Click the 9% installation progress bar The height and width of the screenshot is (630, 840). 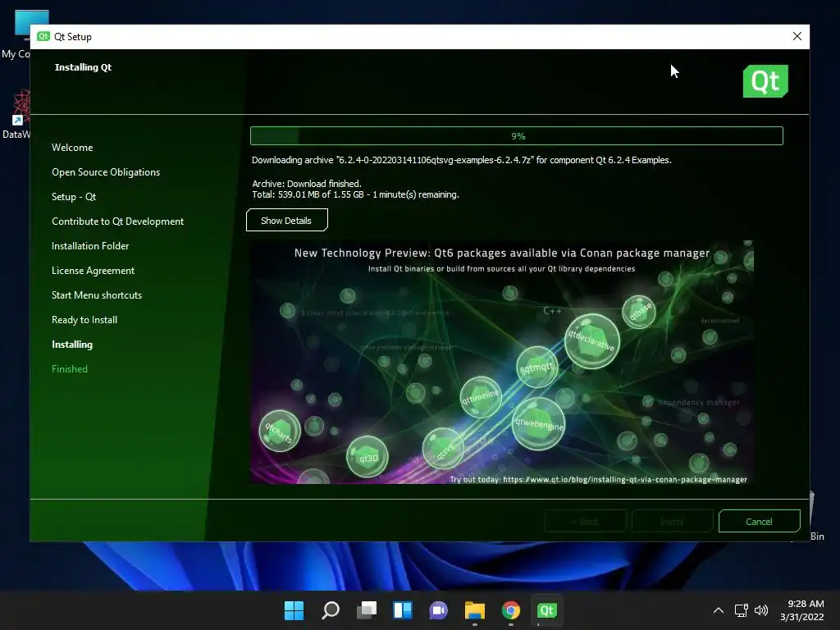pyautogui.click(x=517, y=136)
